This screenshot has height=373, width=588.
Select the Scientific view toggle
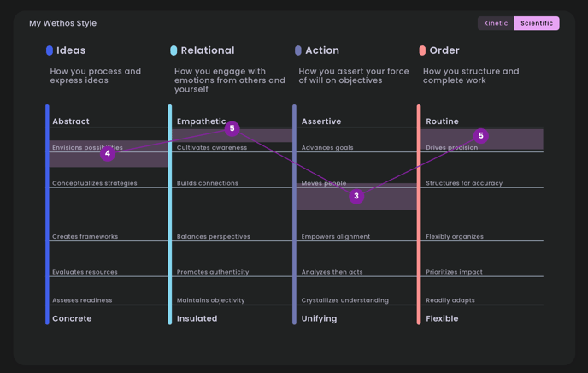(x=537, y=23)
